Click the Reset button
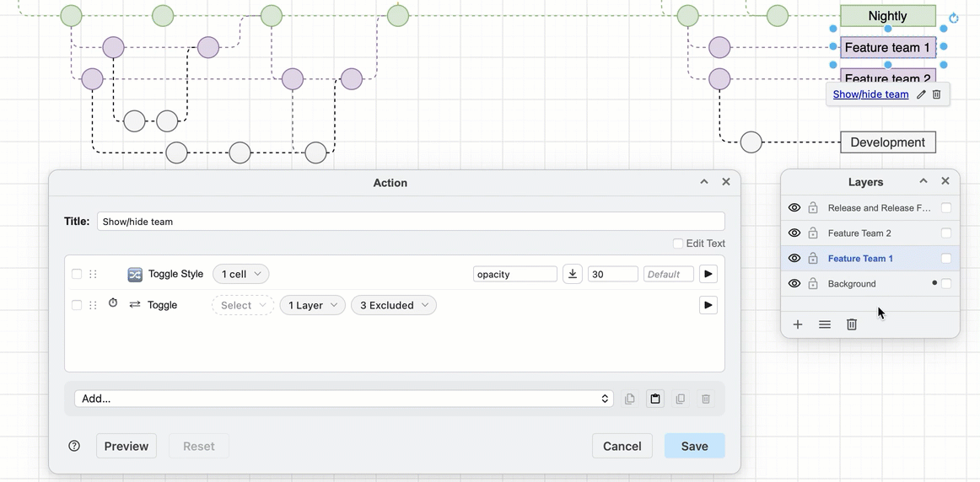This screenshot has height=482, width=980. click(199, 446)
